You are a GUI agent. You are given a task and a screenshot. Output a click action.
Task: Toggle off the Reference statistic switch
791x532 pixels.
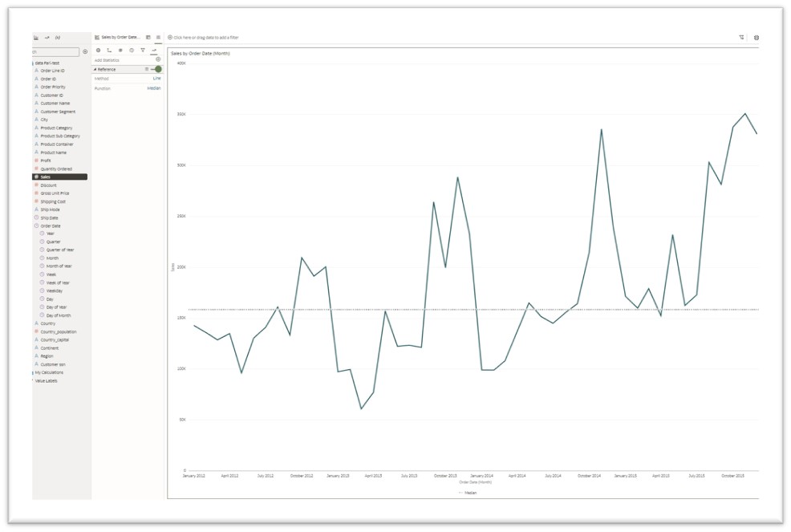(158, 69)
